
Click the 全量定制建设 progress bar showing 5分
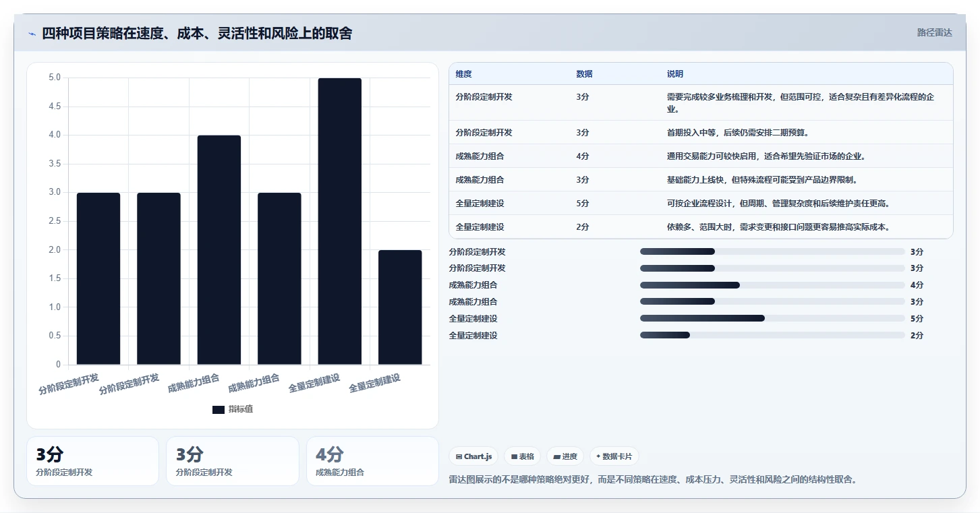coord(772,318)
